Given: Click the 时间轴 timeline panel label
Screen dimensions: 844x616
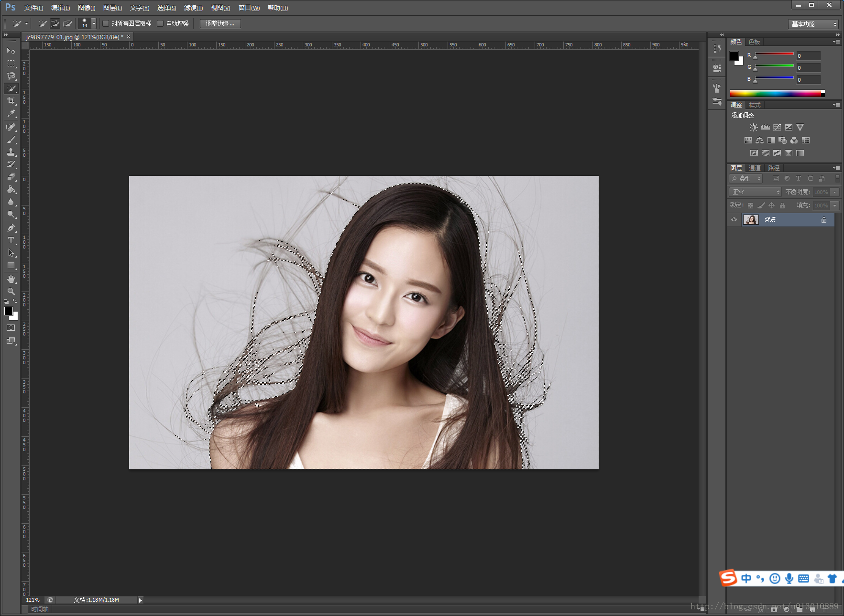Looking at the screenshot, I should click(40, 609).
